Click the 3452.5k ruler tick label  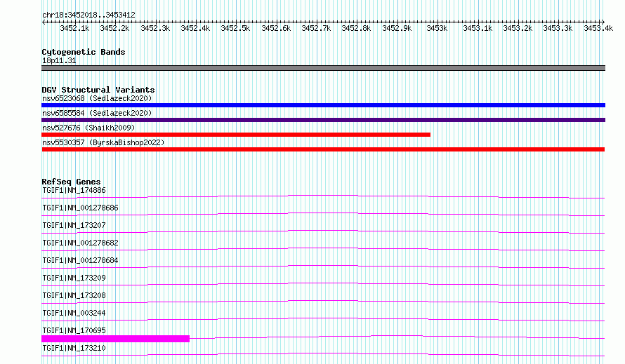(235, 28)
